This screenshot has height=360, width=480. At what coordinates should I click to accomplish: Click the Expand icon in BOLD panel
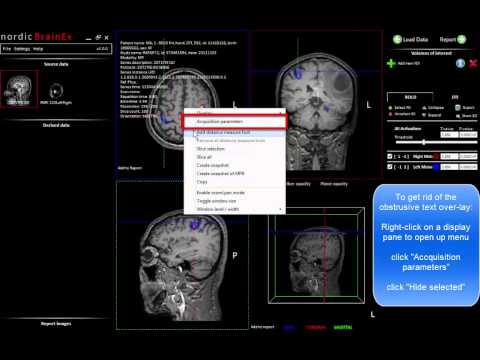(424, 115)
